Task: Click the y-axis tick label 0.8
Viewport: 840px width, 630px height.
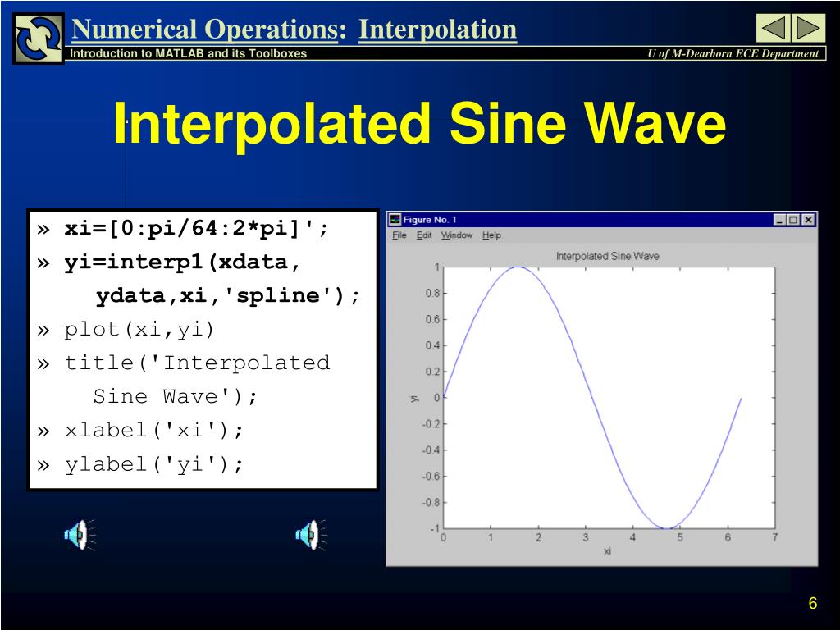Action: click(432, 293)
